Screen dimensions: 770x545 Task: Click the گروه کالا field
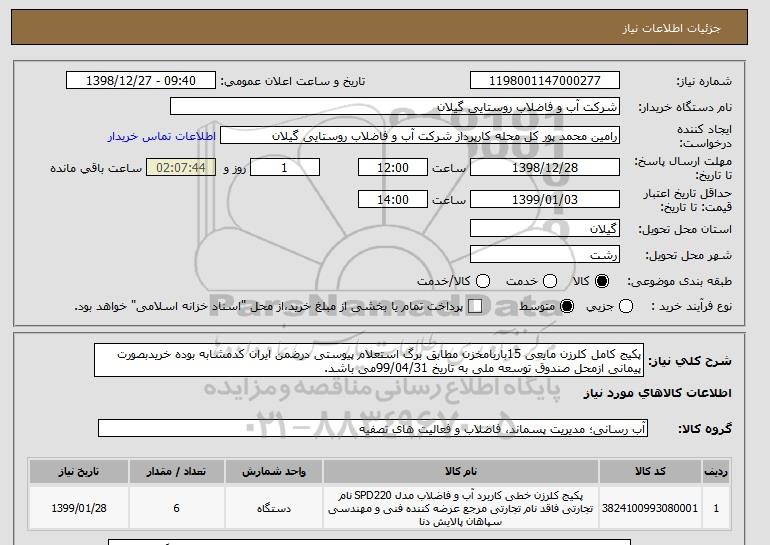tap(373, 429)
